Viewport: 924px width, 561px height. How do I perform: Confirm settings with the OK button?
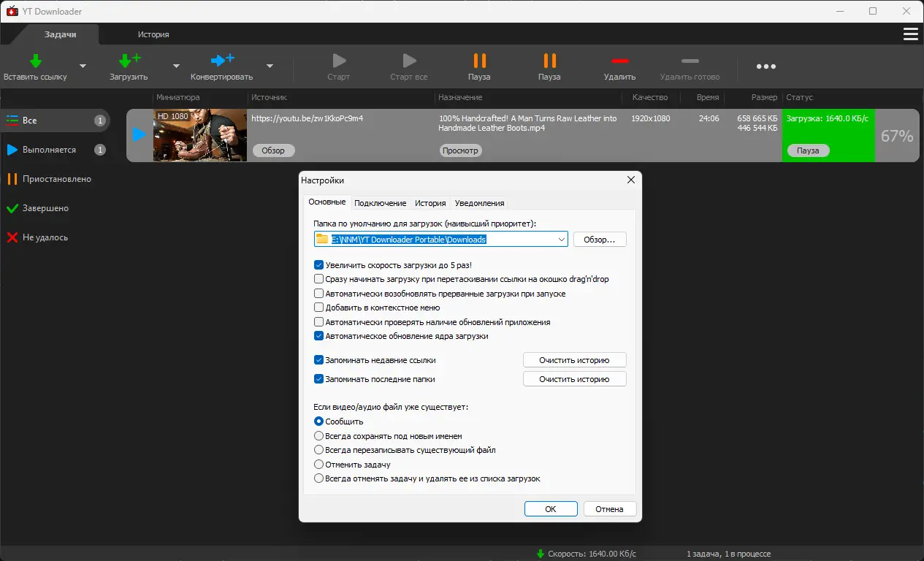tap(551, 509)
